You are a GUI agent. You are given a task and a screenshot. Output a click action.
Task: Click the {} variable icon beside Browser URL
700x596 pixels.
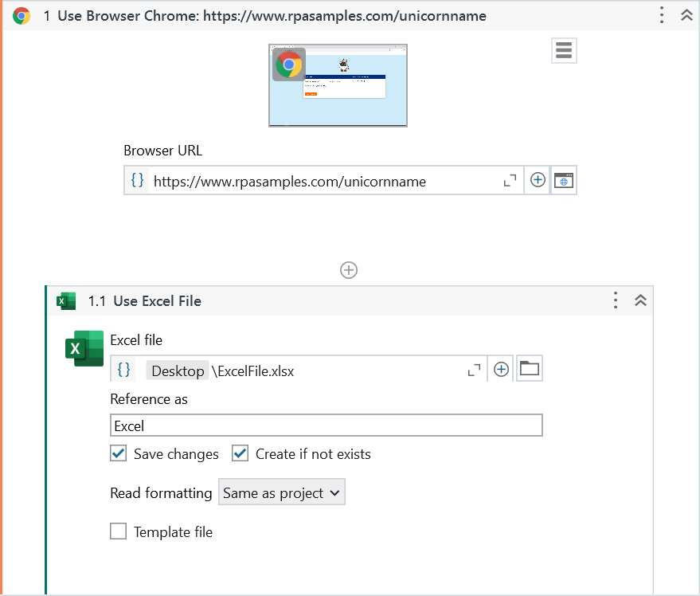click(x=137, y=180)
